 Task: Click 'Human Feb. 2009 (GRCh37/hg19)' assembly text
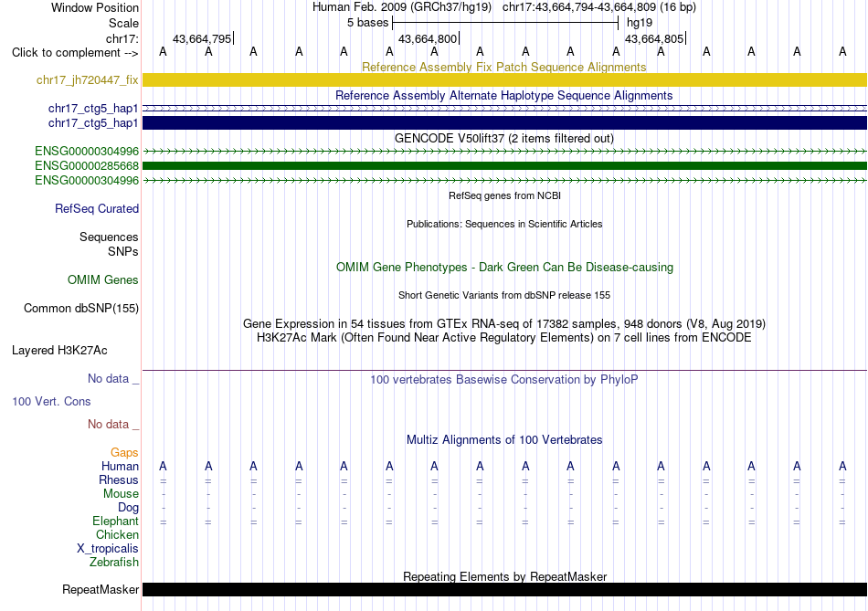click(402, 7)
